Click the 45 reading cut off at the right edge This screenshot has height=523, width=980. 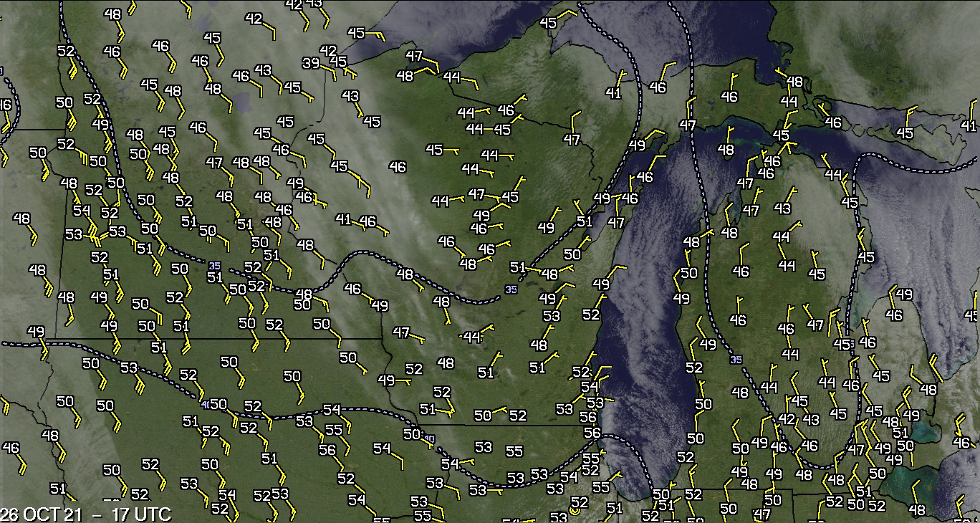(x=971, y=315)
